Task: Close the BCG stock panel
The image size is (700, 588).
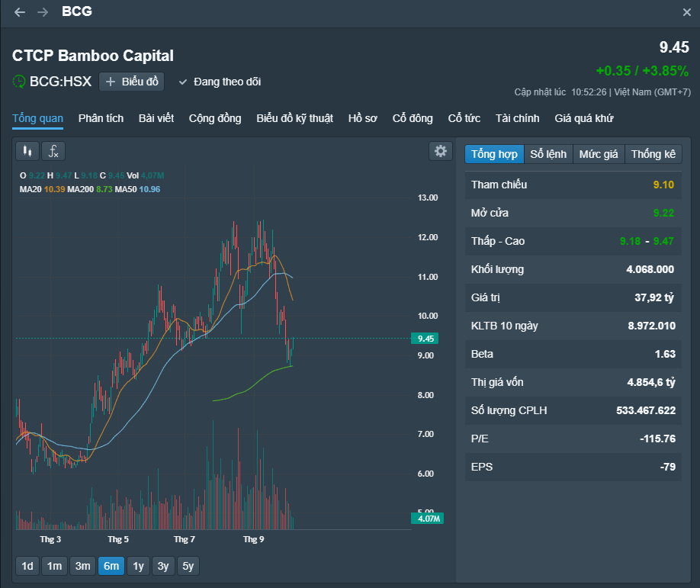Action: tap(687, 12)
